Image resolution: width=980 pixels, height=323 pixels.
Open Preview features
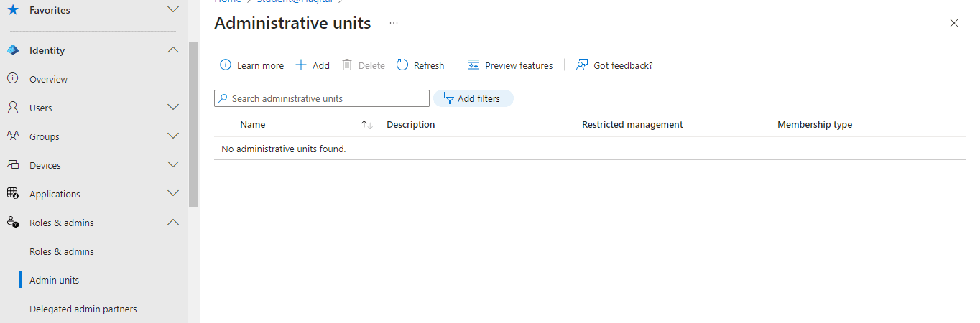point(510,65)
